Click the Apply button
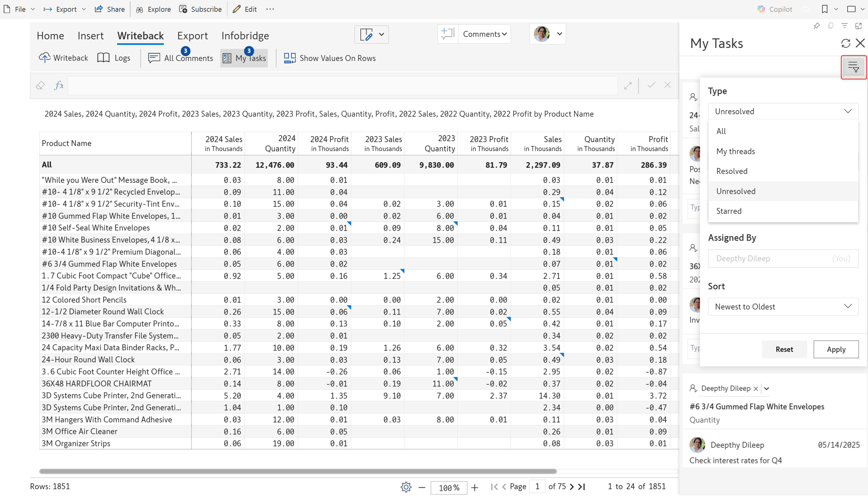The image size is (868, 497). [836, 349]
